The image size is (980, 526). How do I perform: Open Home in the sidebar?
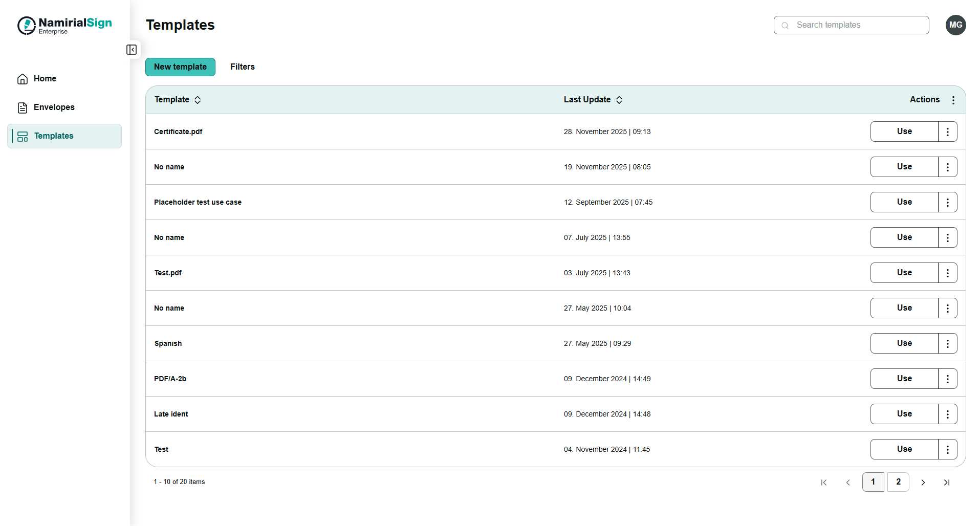[x=45, y=79]
